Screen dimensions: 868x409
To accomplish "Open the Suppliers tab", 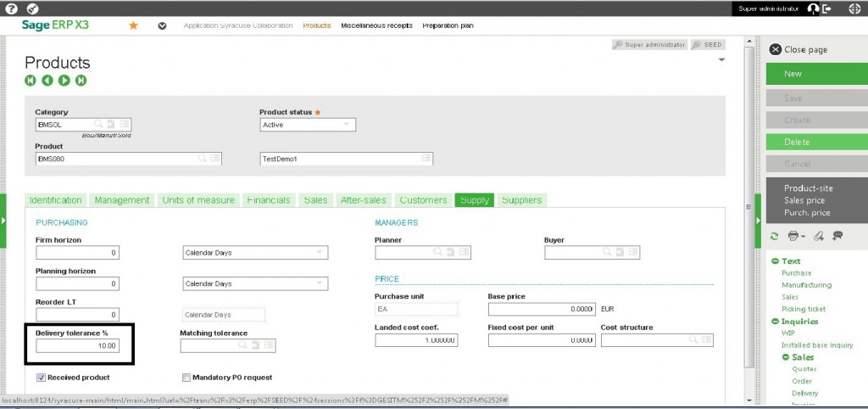I will coord(522,200).
